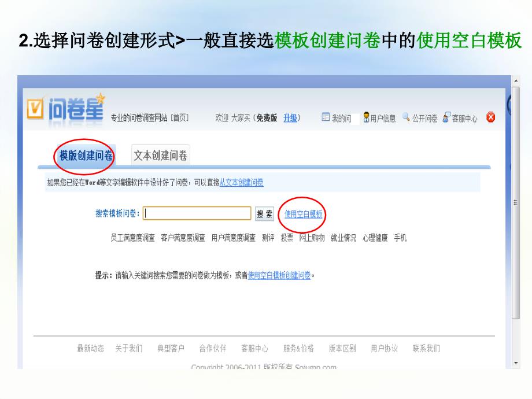Image resolution: width=532 pixels, height=399 pixels.
Task: Click the red exit X icon
Action: (x=490, y=117)
